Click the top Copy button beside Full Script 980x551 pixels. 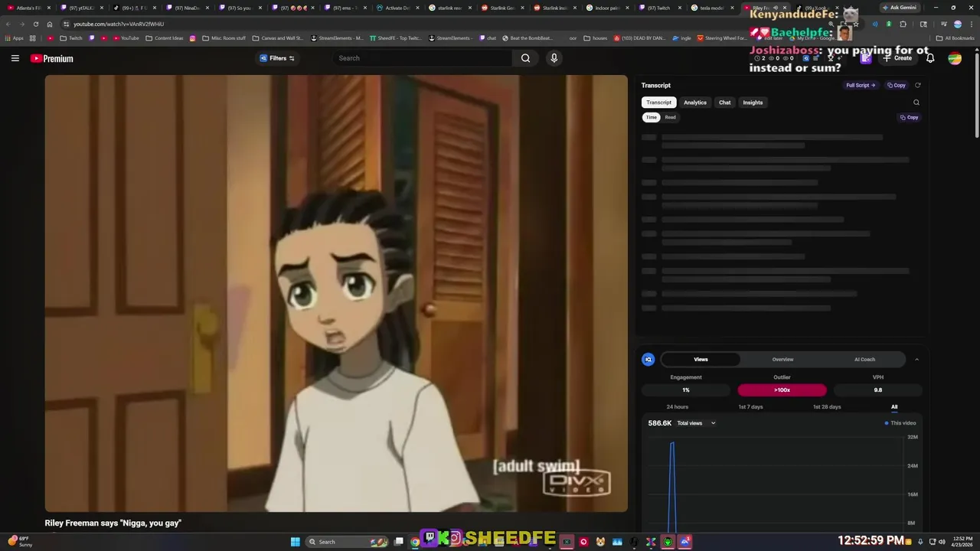(x=897, y=85)
